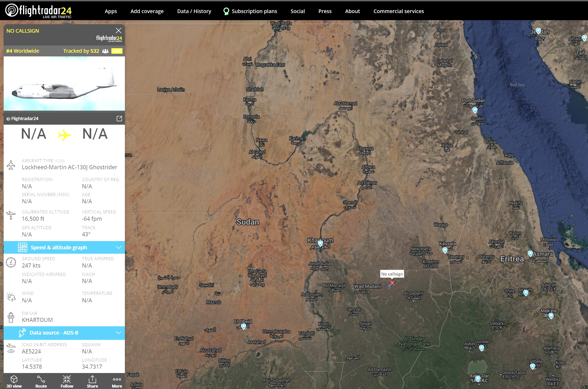Select the tracked aircraft icon near Wad Madani

391,283
